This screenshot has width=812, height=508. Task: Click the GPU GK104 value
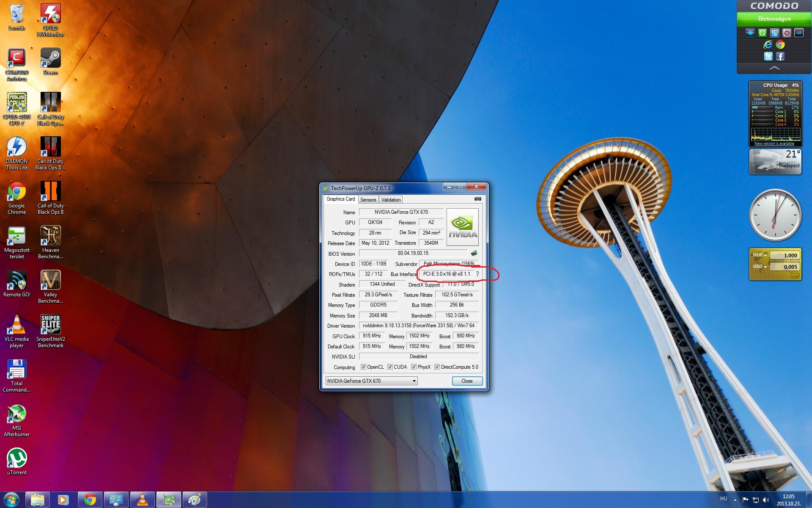(375, 222)
